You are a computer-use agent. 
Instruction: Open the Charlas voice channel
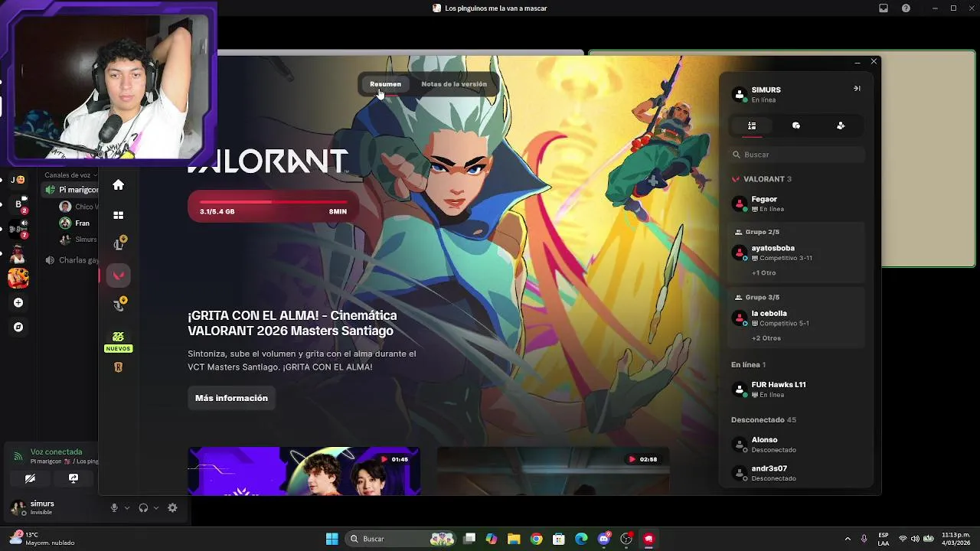[x=70, y=260]
